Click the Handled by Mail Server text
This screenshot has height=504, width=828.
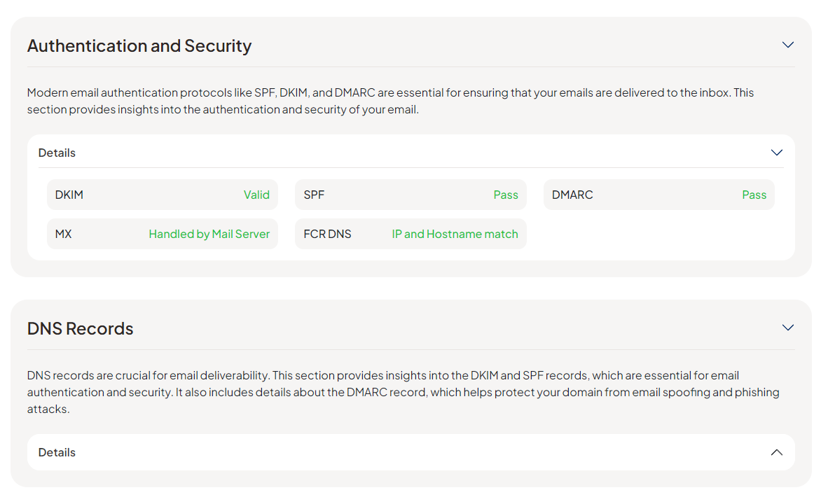coord(209,234)
